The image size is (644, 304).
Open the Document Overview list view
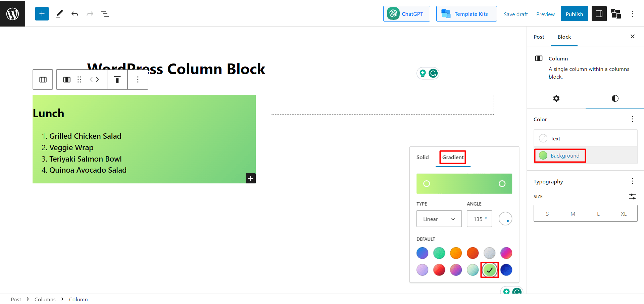click(105, 14)
